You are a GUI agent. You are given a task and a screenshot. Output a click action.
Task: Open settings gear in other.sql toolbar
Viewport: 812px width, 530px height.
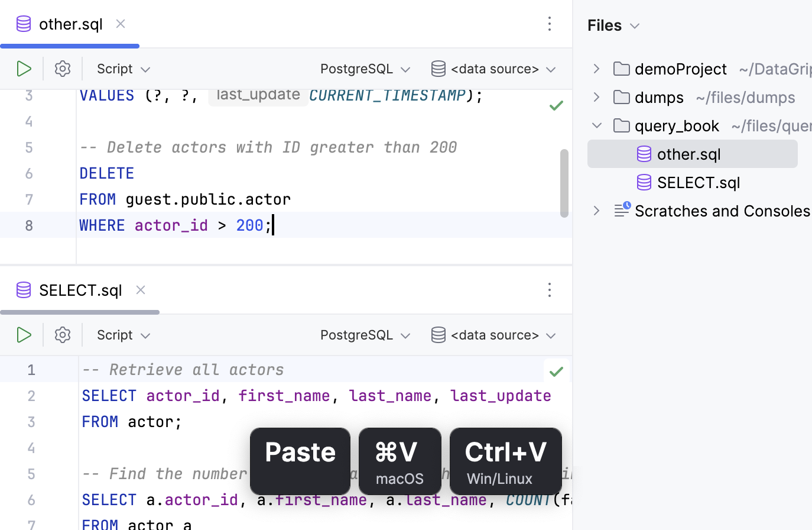pos(63,69)
